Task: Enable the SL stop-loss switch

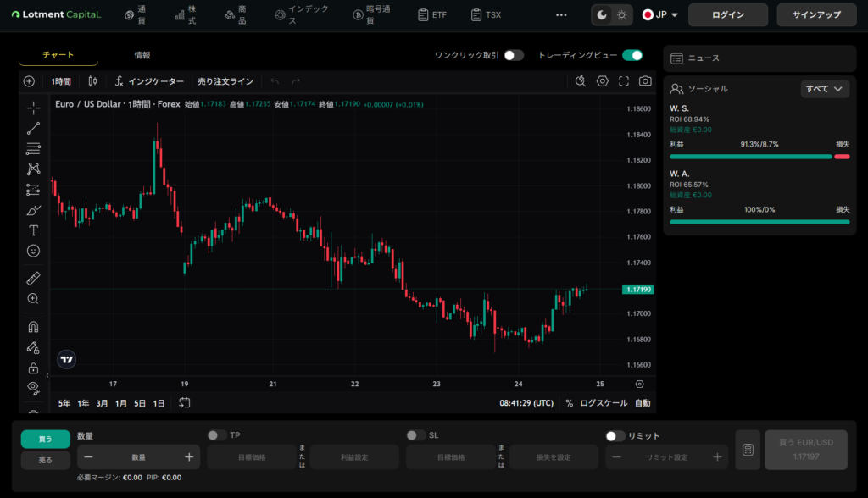Action: click(x=415, y=435)
